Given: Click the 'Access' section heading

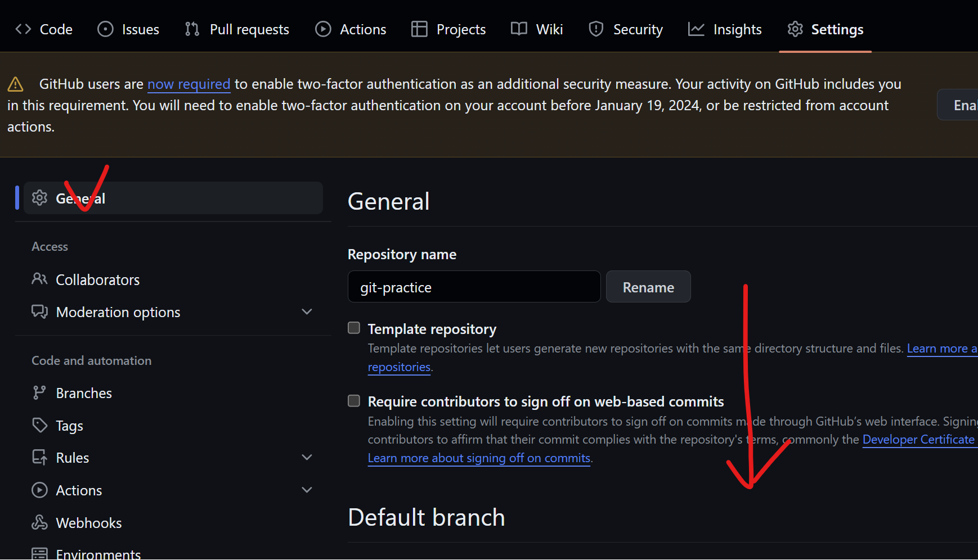Looking at the screenshot, I should click(x=50, y=246).
